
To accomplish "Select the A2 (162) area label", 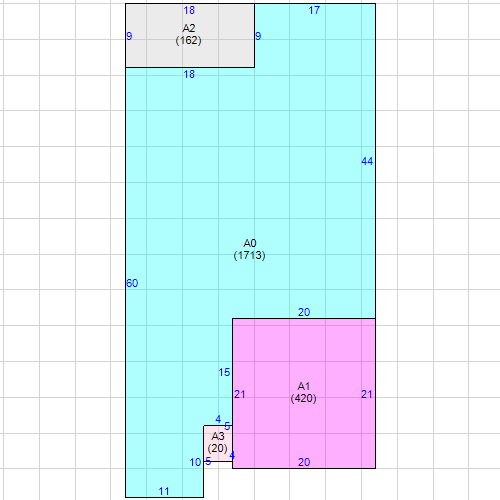I will pos(189,34).
